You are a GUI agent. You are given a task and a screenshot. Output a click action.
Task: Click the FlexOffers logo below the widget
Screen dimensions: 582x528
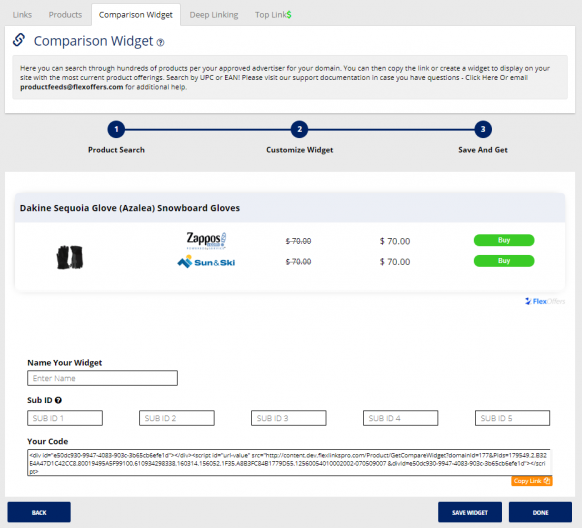[x=545, y=301]
